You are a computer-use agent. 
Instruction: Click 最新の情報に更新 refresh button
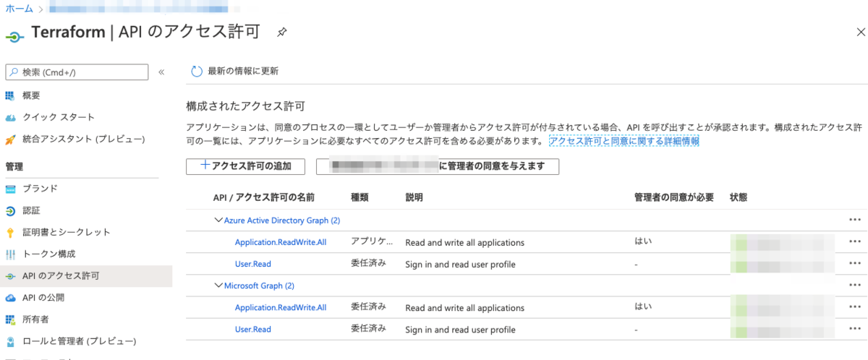pyautogui.click(x=234, y=71)
